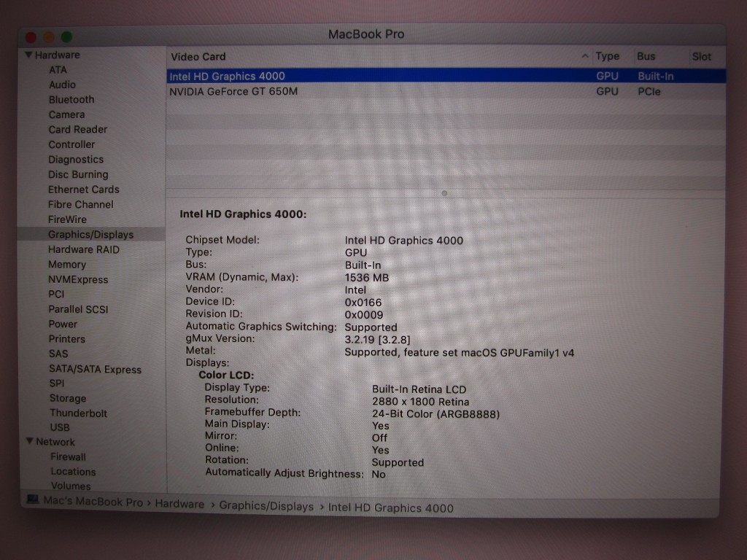Collapse the Hardware section triangle

29,55
